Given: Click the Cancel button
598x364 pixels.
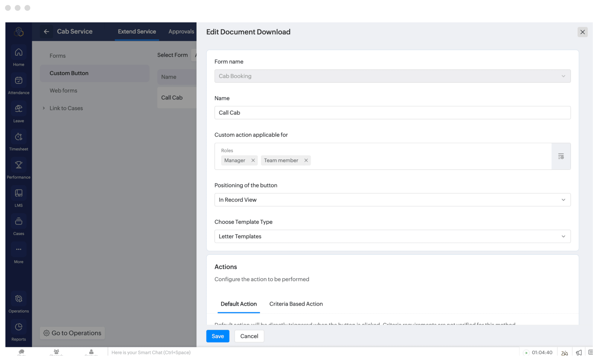Looking at the screenshot, I should point(249,336).
